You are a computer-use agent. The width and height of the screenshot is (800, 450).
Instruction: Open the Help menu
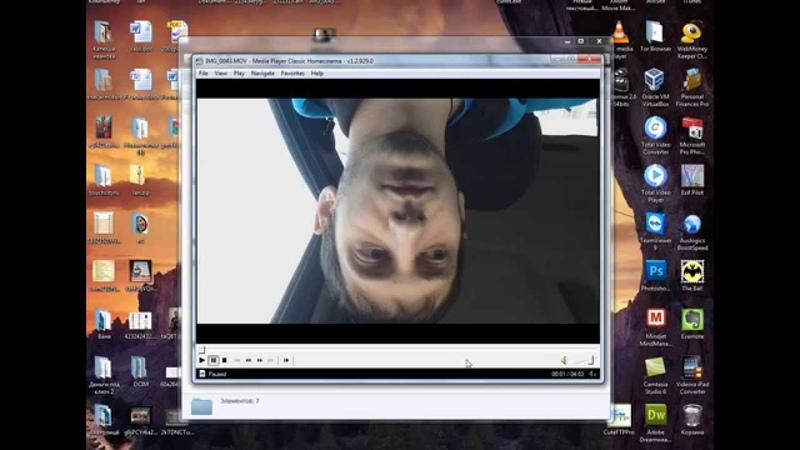(x=317, y=73)
